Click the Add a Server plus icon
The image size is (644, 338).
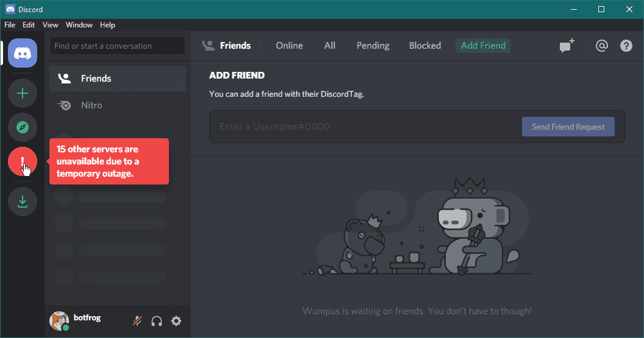coord(23,94)
